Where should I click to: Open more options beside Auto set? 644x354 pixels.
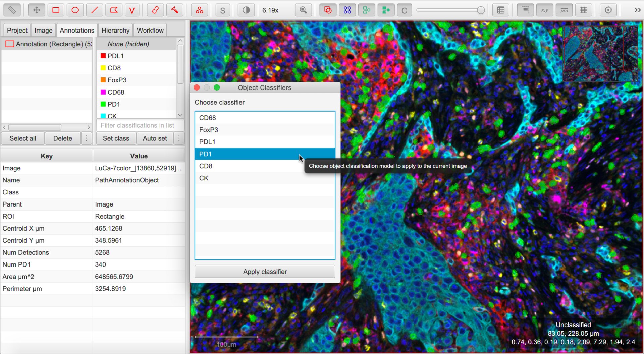(x=179, y=138)
